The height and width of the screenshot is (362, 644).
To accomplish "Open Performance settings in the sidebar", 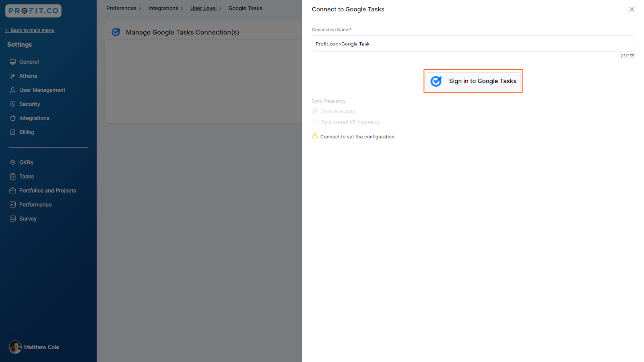I will 35,205.
